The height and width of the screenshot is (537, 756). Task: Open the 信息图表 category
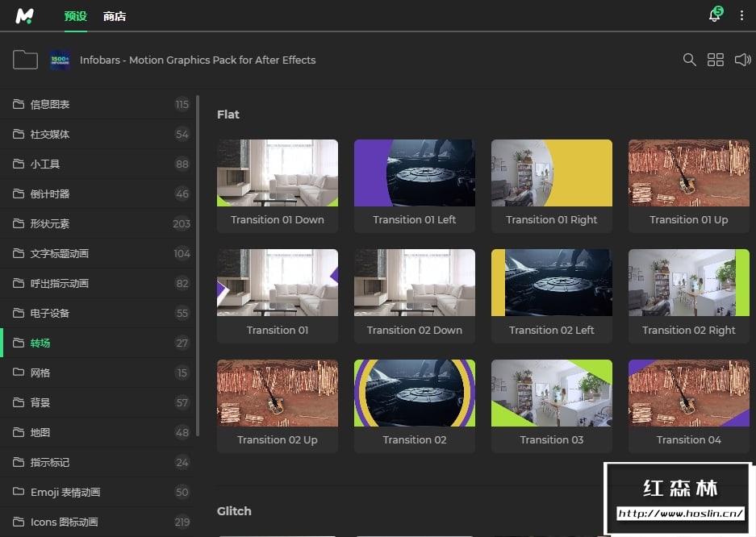coord(98,105)
